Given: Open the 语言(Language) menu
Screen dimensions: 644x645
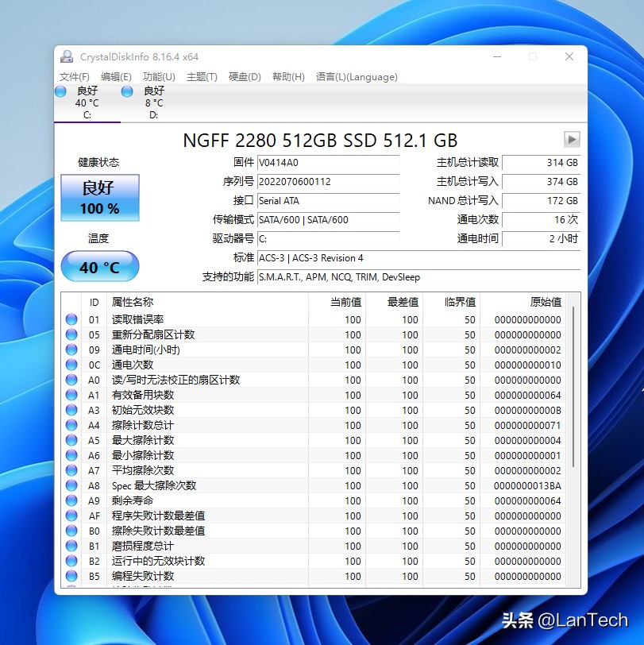Looking at the screenshot, I should pos(358,77).
